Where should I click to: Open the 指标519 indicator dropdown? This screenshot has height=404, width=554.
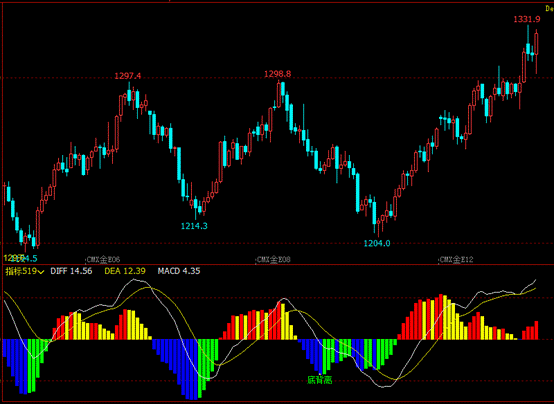click(25, 271)
